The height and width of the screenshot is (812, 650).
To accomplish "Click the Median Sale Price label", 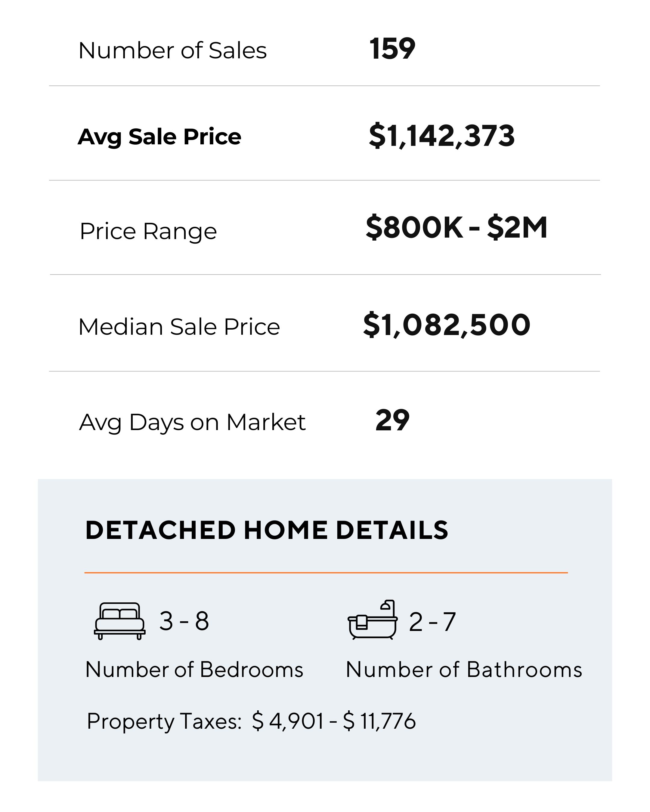I will pyautogui.click(x=179, y=326).
